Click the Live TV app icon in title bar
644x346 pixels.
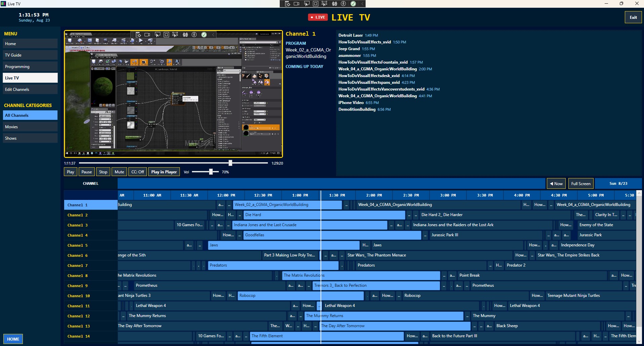(3, 4)
